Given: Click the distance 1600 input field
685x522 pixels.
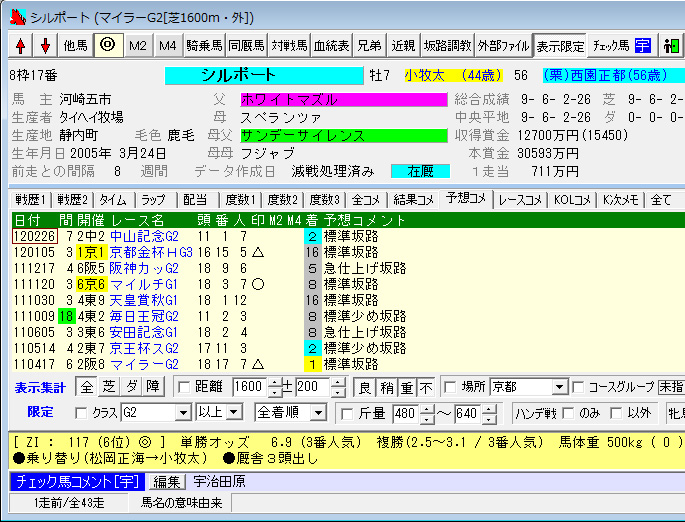Looking at the screenshot, I should pyautogui.click(x=250, y=387).
